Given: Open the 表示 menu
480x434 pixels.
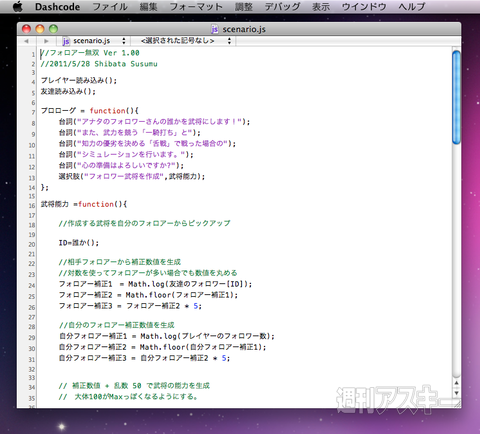Looking at the screenshot, I should 321,7.
